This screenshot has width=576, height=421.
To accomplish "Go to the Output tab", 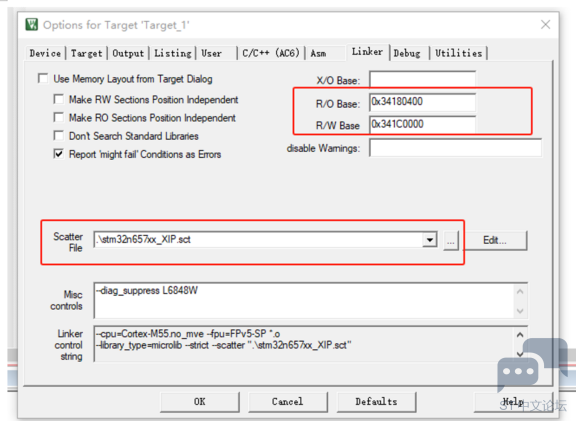I will tap(128, 53).
